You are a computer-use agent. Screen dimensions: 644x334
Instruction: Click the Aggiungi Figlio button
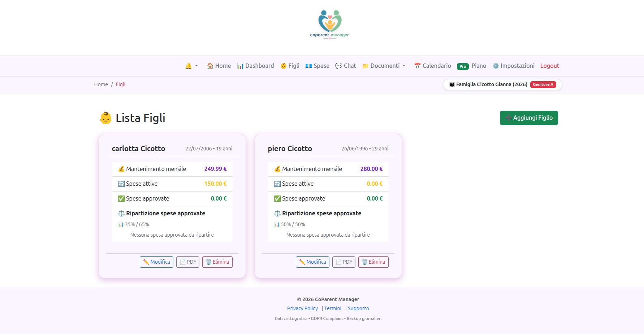pos(529,118)
